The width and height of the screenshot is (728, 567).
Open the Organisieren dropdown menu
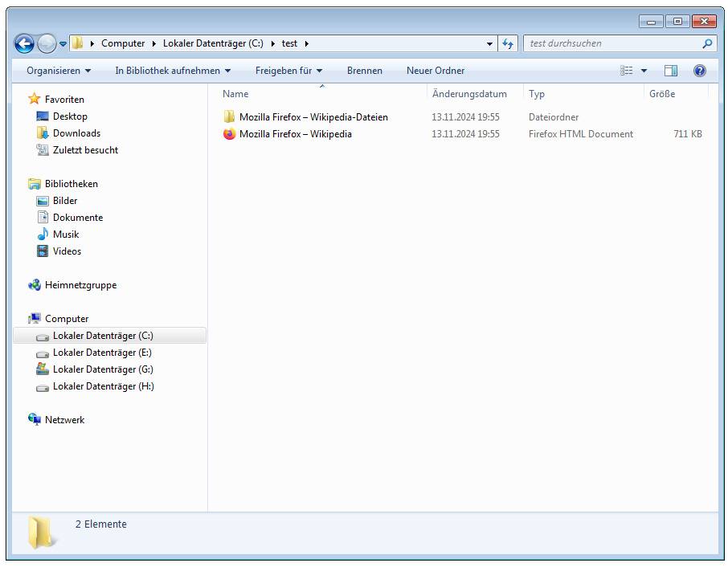tap(59, 71)
